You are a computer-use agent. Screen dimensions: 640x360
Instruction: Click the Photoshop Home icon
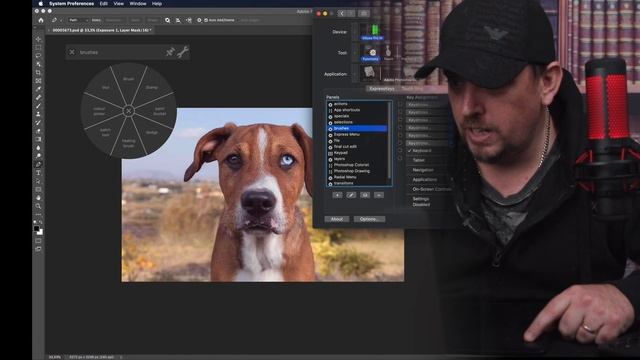pyautogui.click(x=41, y=20)
